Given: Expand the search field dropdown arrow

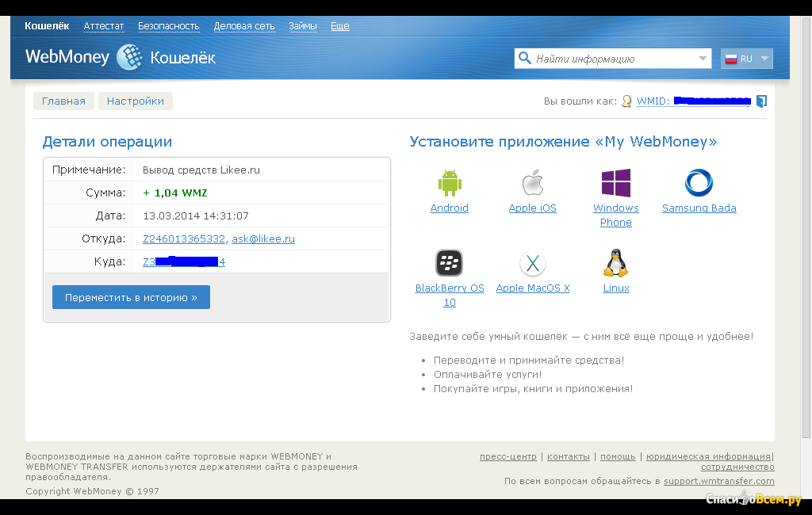Looking at the screenshot, I should click(703, 58).
